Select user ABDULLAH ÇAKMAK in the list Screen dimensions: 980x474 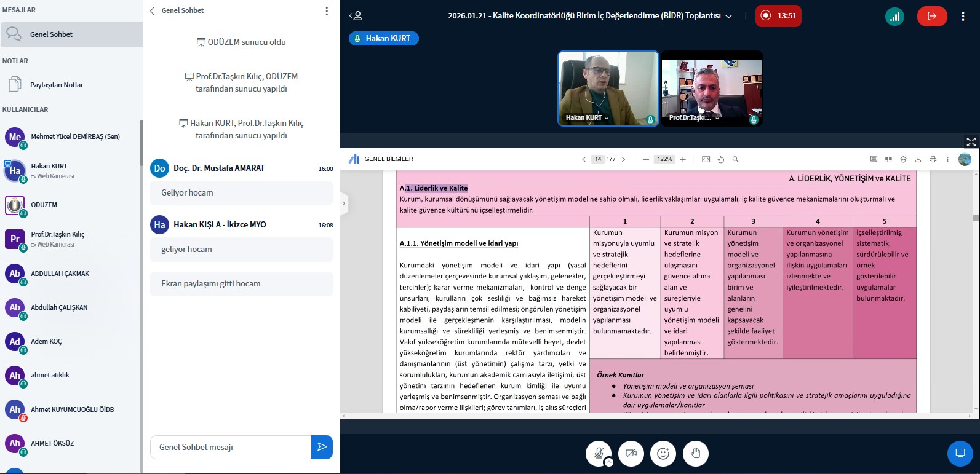(x=60, y=274)
